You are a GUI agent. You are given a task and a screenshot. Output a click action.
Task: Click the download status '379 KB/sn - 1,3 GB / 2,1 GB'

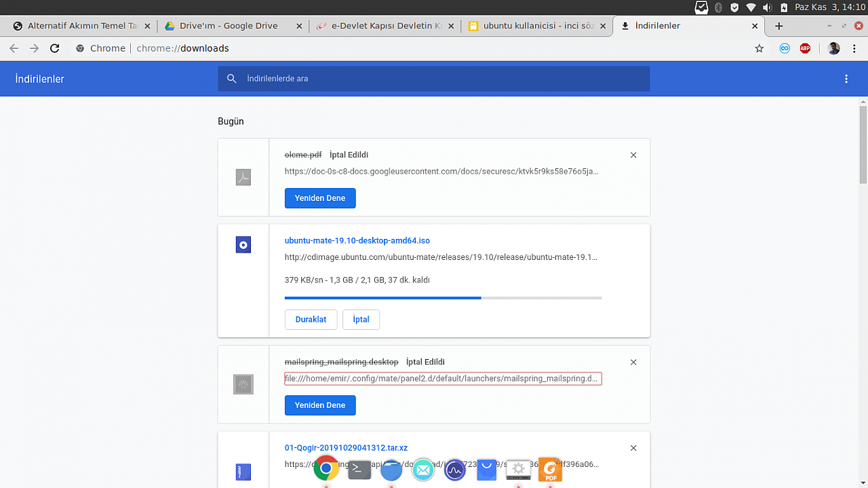[357, 280]
